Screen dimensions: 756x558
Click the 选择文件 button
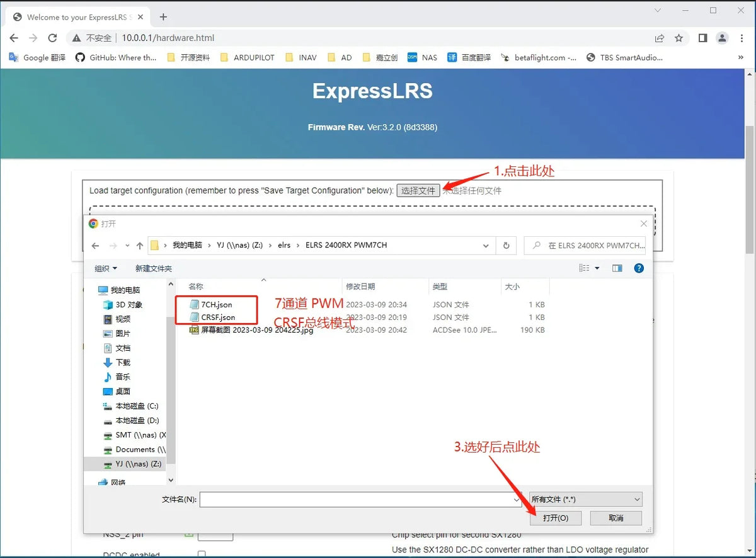[x=418, y=190]
